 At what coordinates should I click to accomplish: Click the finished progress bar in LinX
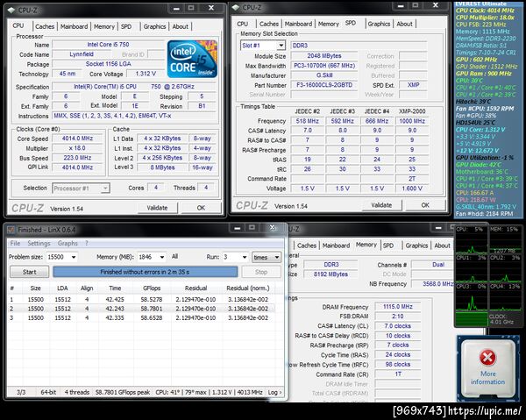coord(146,272)
